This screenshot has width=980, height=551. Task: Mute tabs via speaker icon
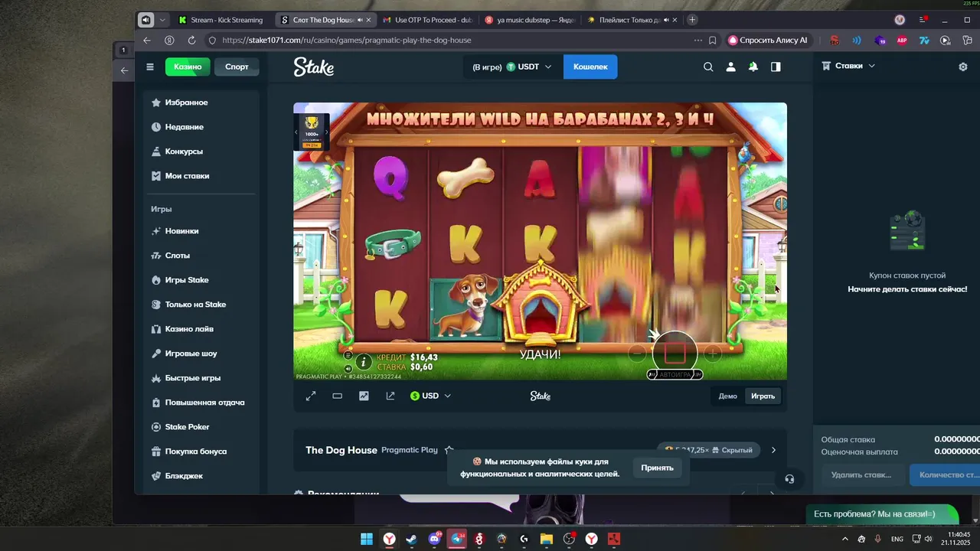(145, 20)
